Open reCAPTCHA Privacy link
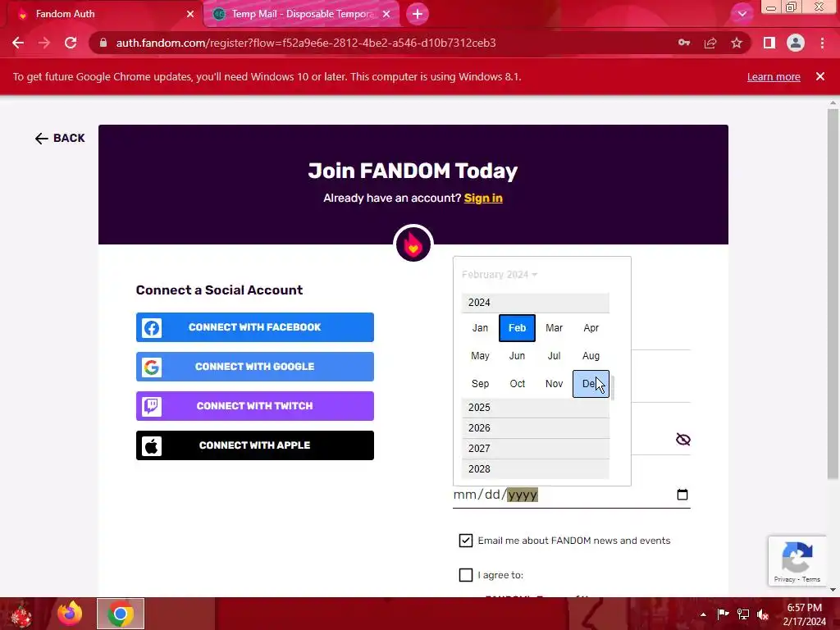Image resolution: width=840 pixels, height=630 pixels. click(x=784, y=579)
